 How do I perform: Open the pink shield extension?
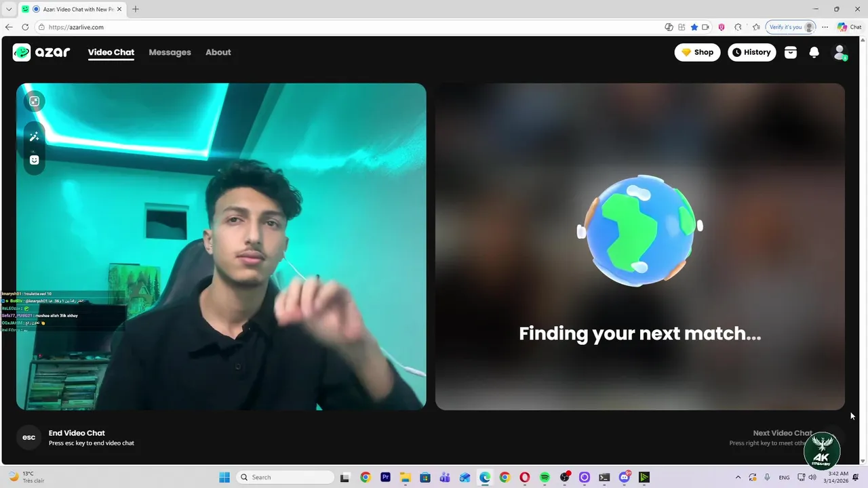tap(722, 27)
